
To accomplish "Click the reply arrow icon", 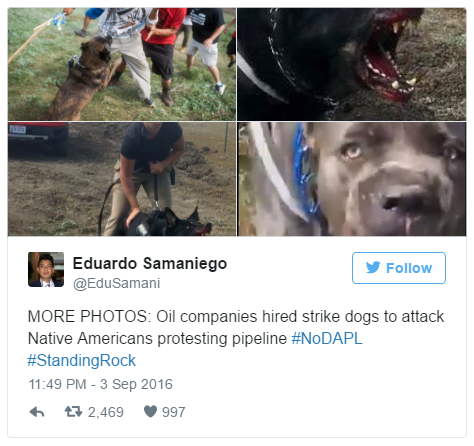I will click(x=37, y=412).
